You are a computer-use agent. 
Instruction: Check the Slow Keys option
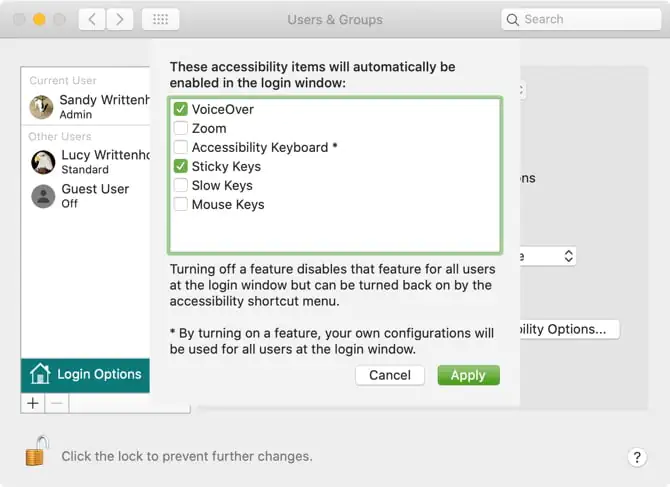[181, 185]
